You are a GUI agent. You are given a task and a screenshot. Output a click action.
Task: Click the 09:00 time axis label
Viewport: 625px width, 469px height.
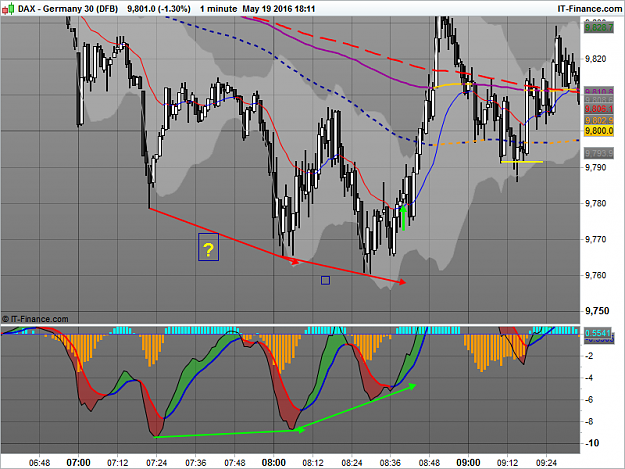(468, 463)
